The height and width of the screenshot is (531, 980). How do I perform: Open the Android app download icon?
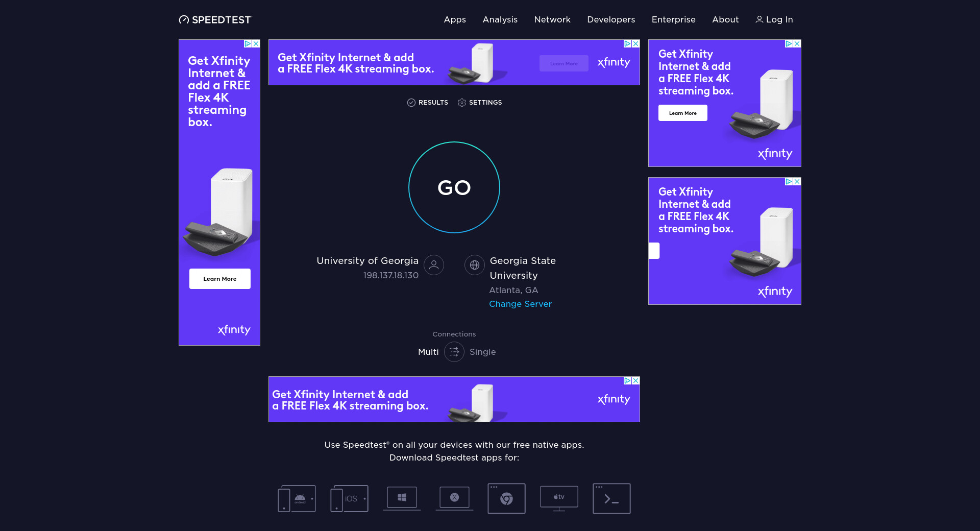(x=297, y=498)
